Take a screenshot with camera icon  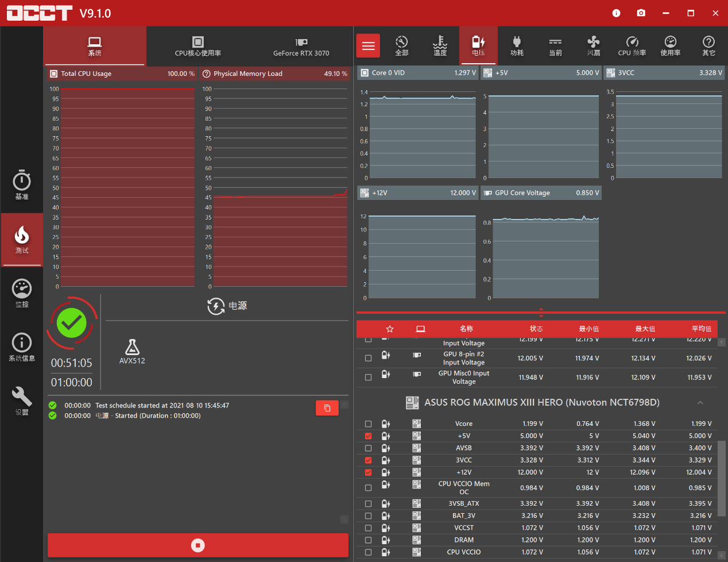point(641,13)
